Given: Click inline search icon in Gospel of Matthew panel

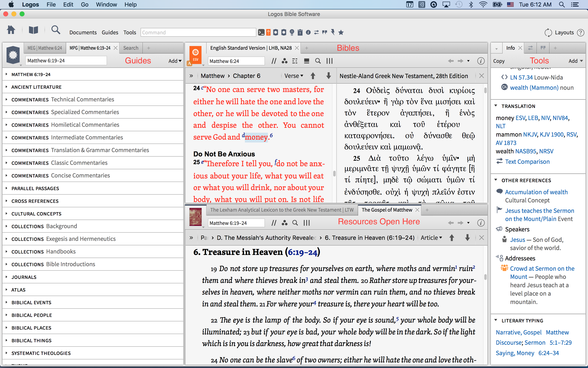Looking at the screenshot, I should pos(295,223).
